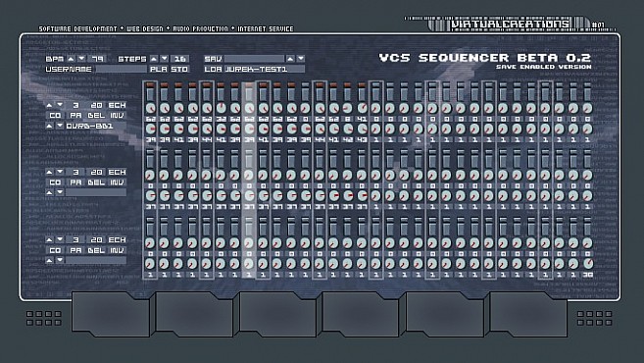Enable step 1 trigger on second track
644x363 pixels.
pyautogui.click(x=150, y=152)
